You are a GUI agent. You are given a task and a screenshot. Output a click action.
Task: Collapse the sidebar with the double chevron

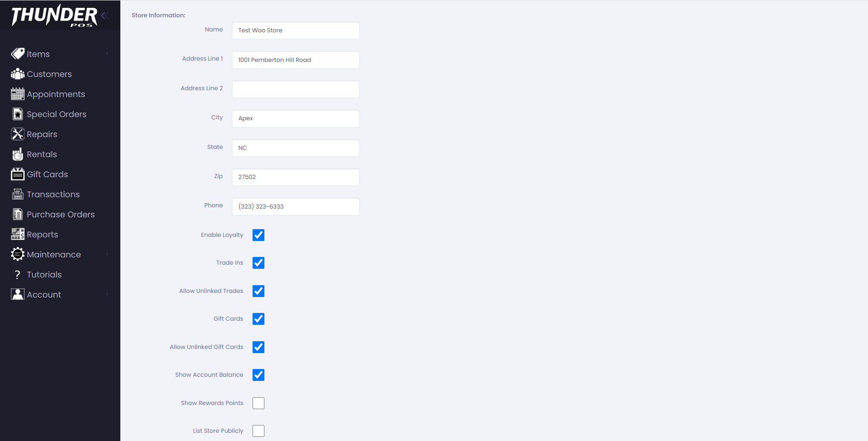[105, 15]
